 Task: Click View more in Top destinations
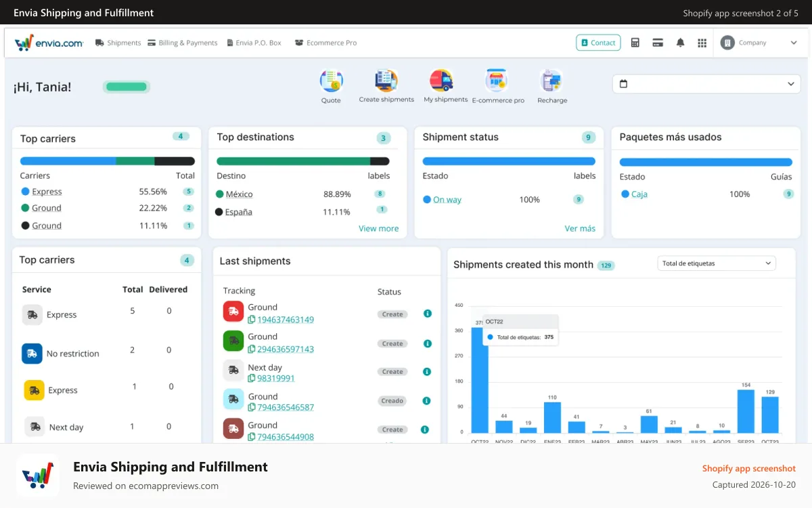coord(379,229)
